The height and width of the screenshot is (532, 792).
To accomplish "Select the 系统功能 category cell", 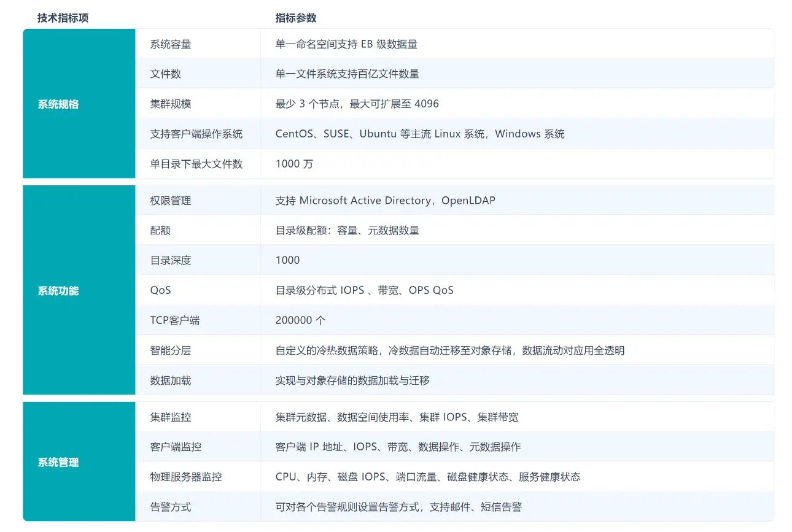I will [x=79, y=290].
